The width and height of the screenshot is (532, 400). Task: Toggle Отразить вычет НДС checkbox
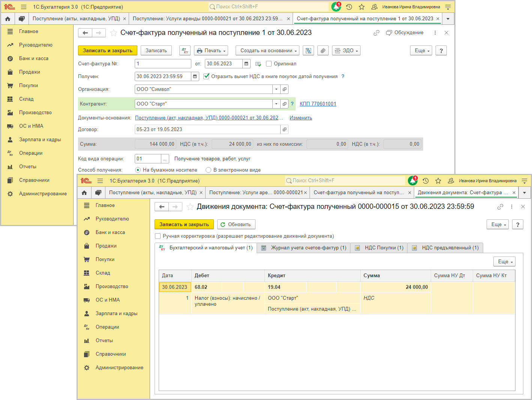206,76
